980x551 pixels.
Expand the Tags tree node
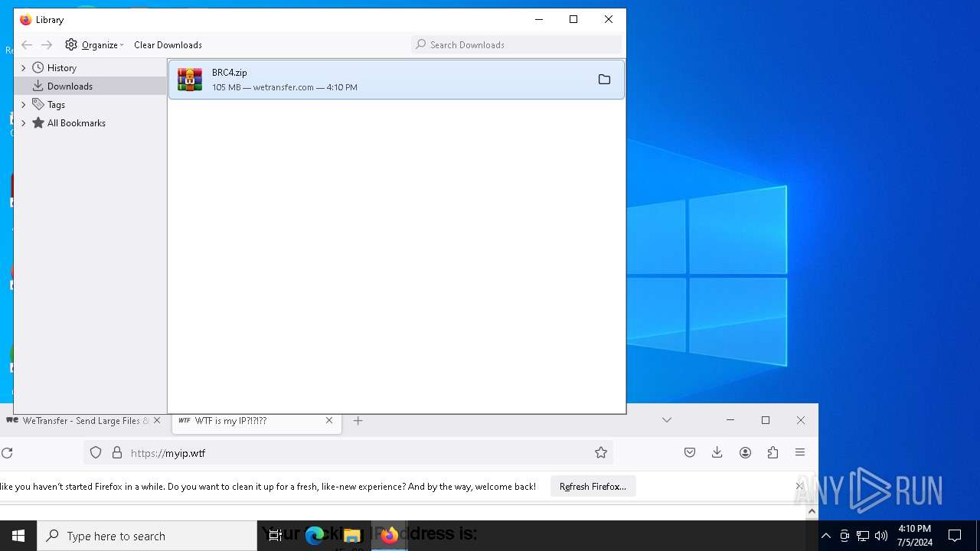pyautogui.click(x=23, y=105)
